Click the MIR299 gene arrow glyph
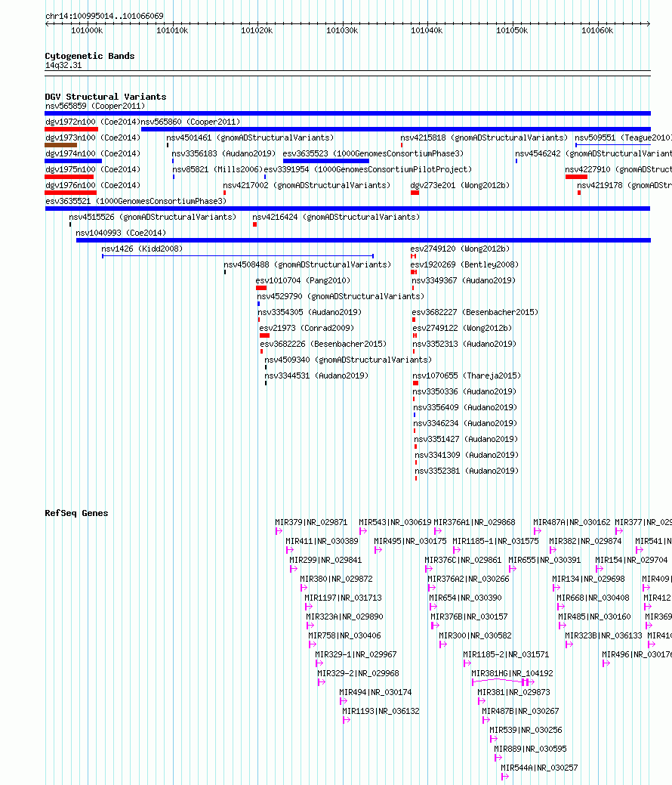 pos(293,569)
